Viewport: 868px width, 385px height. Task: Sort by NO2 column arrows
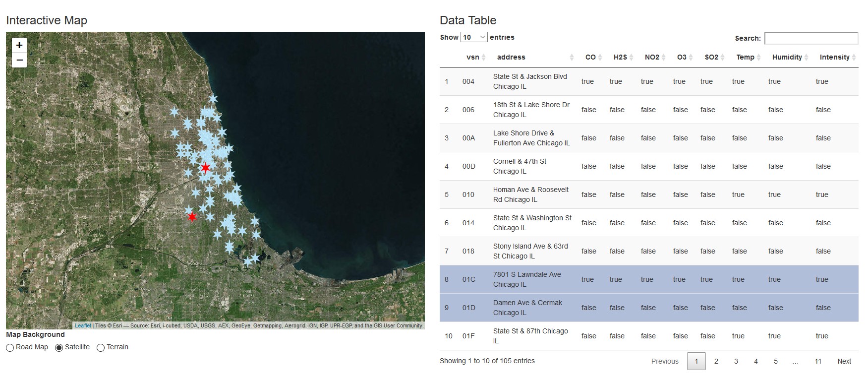click(663, 58)
